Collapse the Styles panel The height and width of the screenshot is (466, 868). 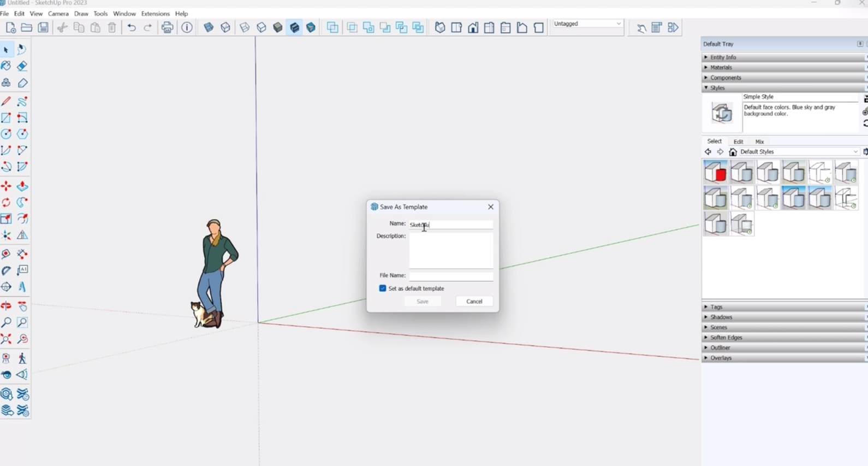(717, 88)
